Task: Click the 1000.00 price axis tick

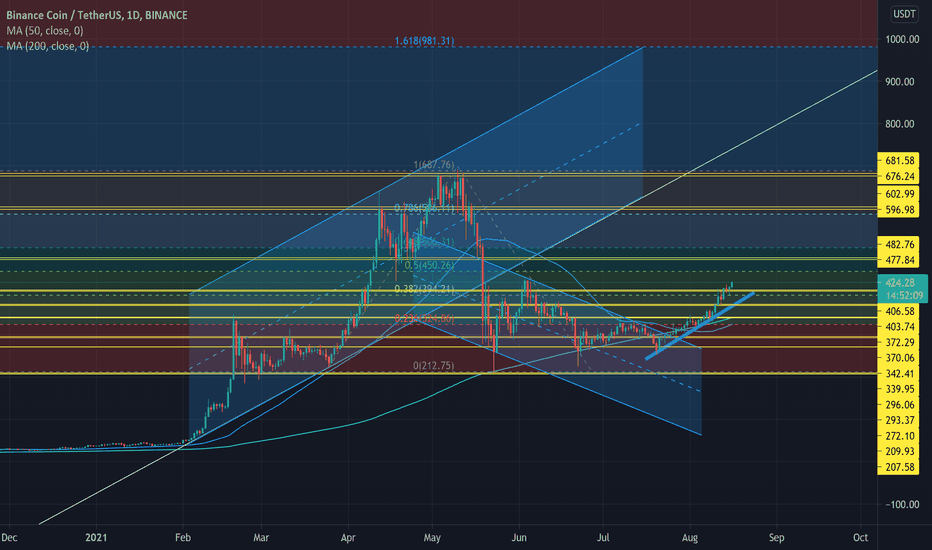Action: (902, 39)
